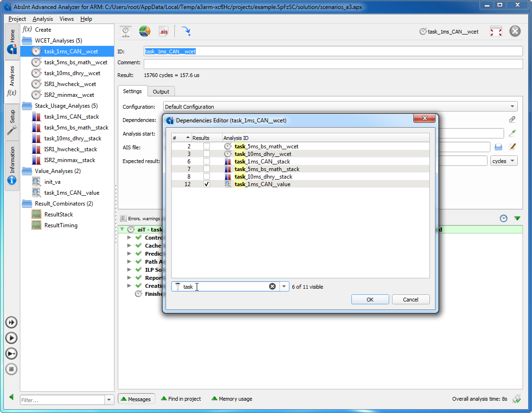Click the green pipette analysis start icon
This screenshot has height=413, width=532.
[x=512, y=133]
